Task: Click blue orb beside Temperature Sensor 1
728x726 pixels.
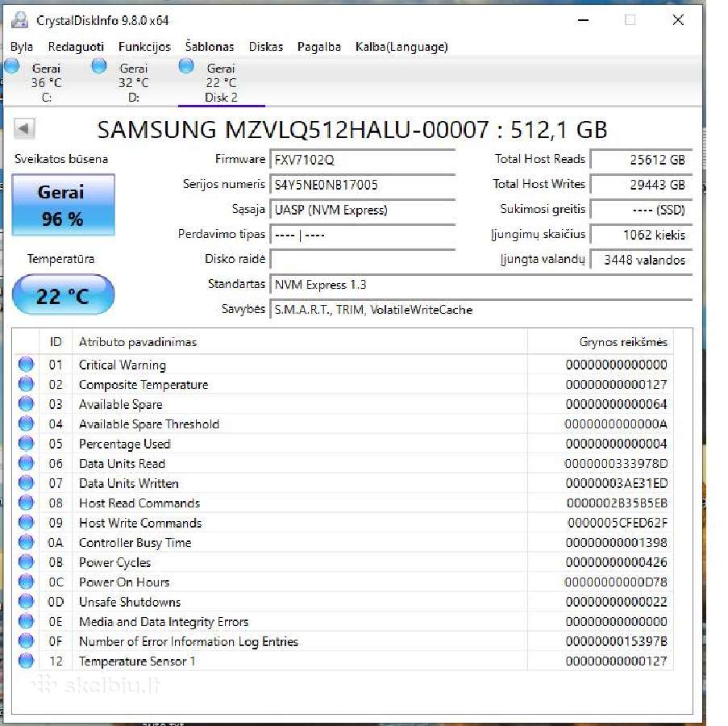Action: point(26,661)
